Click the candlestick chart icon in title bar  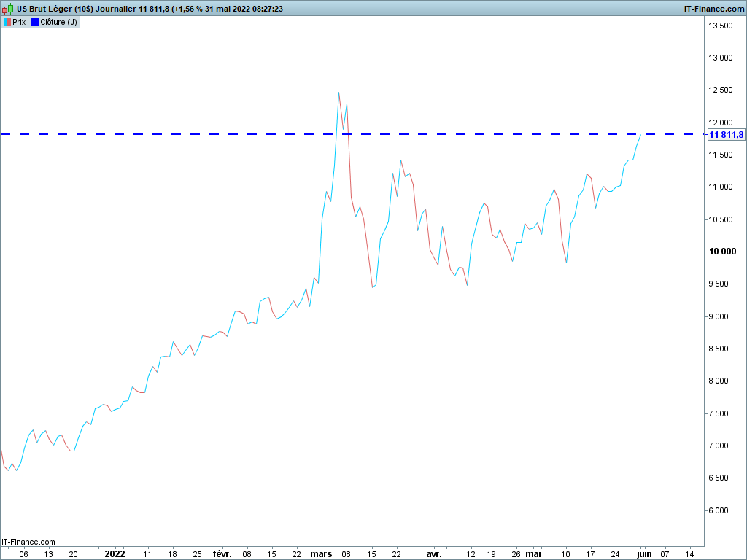coord(7,9)
